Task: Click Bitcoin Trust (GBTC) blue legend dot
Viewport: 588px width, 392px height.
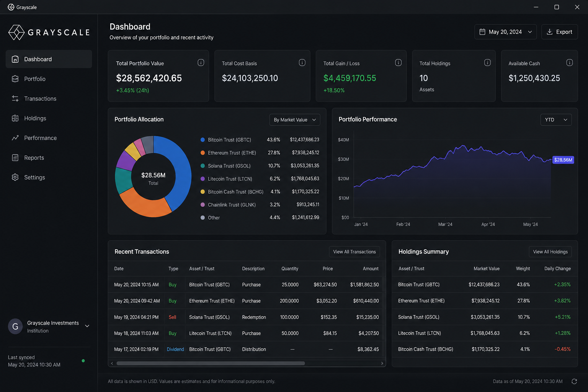Action: point(203,140)
